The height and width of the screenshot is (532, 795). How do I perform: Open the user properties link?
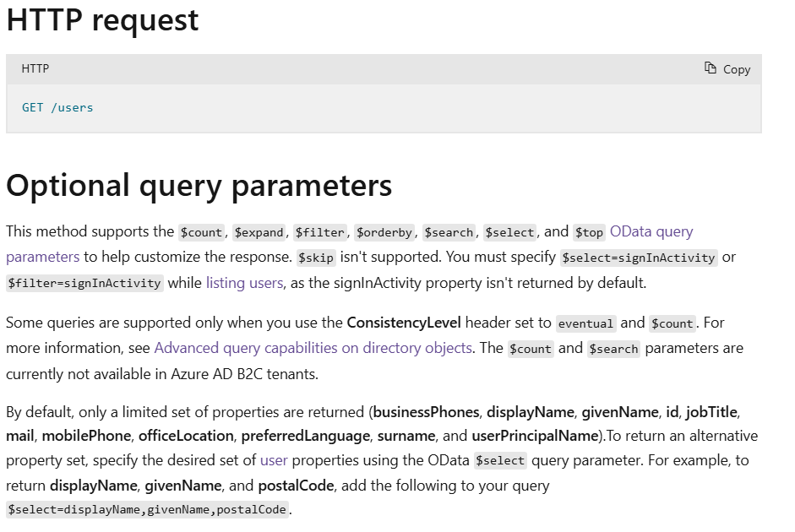coord(274,460)
